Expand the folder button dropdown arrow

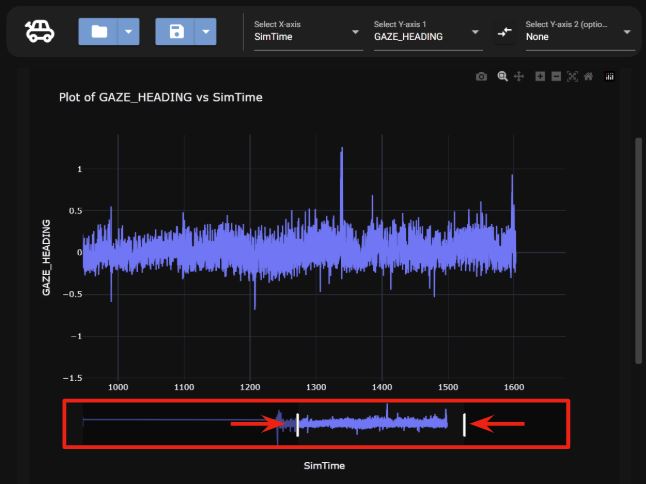129,31
